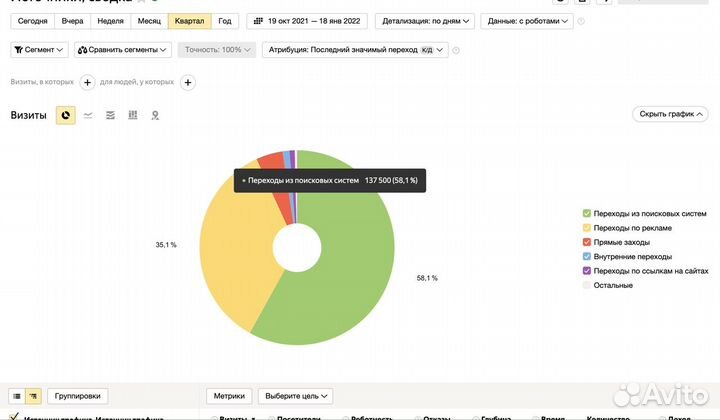Select the bar columns chart icon

point(132,115)
